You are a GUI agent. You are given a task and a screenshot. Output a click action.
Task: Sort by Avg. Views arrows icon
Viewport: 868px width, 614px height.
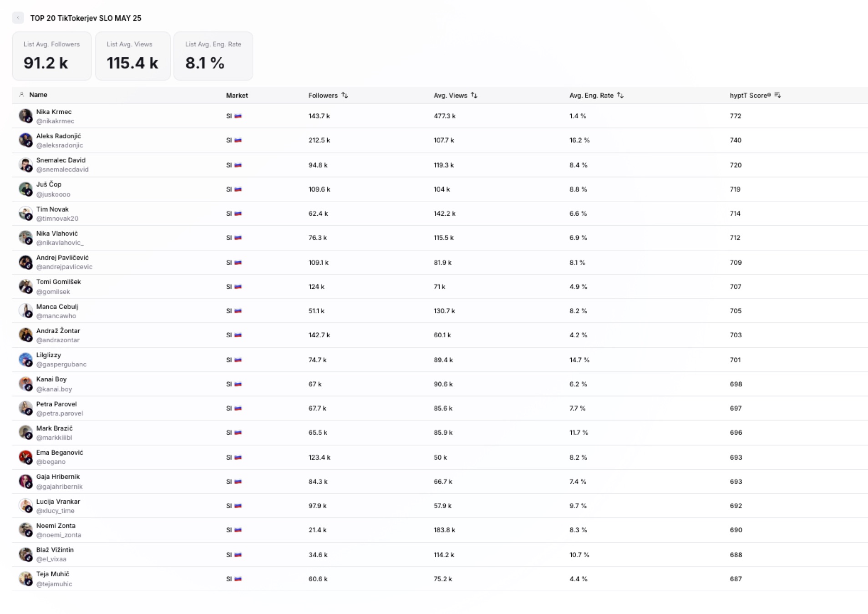474,95
